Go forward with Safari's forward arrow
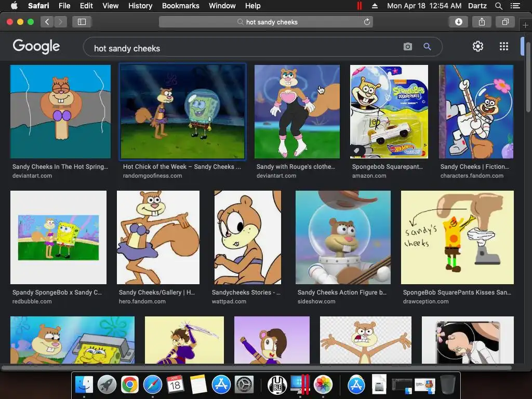Viewport: 532px width, 399px height. [60, 22]
